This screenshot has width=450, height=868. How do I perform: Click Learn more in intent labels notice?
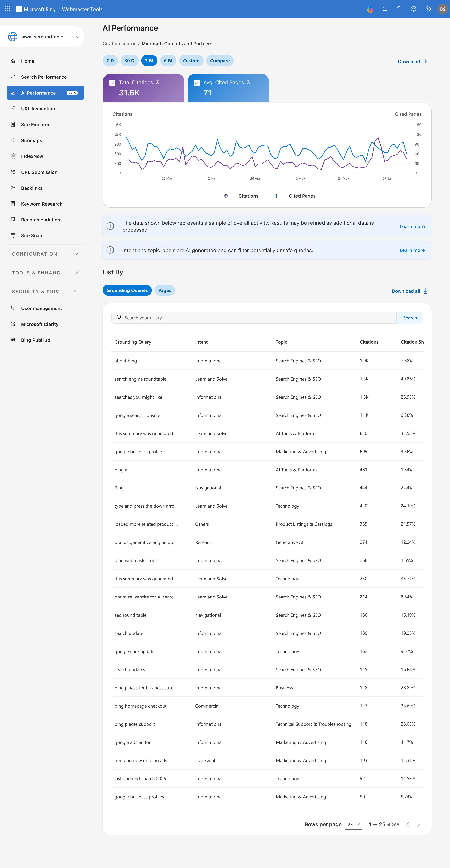click(x=412, y=250)
